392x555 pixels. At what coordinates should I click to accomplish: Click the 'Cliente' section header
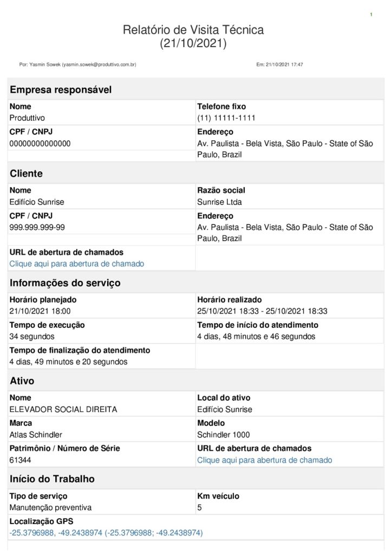pos(26,174)
